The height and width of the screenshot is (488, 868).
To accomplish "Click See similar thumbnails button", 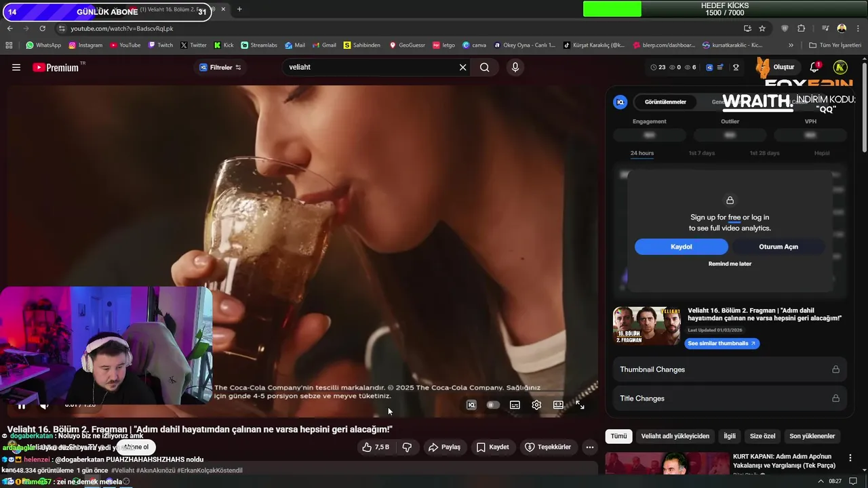I will point(722,344).
